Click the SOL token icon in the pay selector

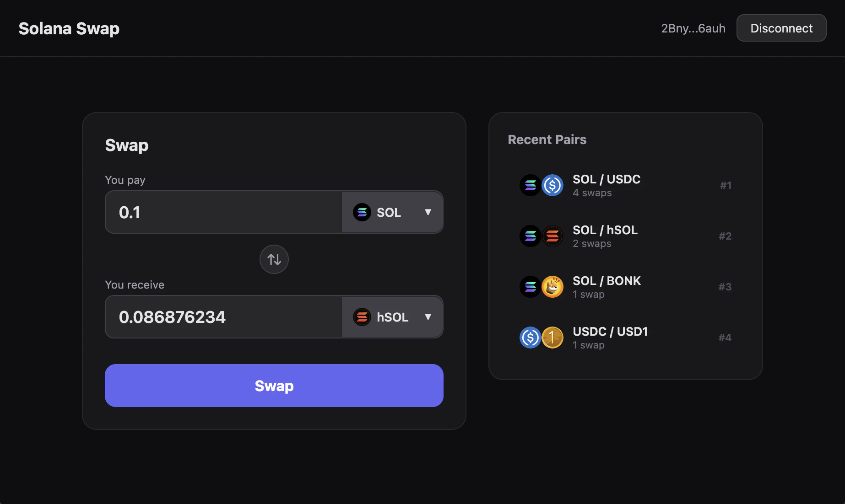(x=362, y=212)
